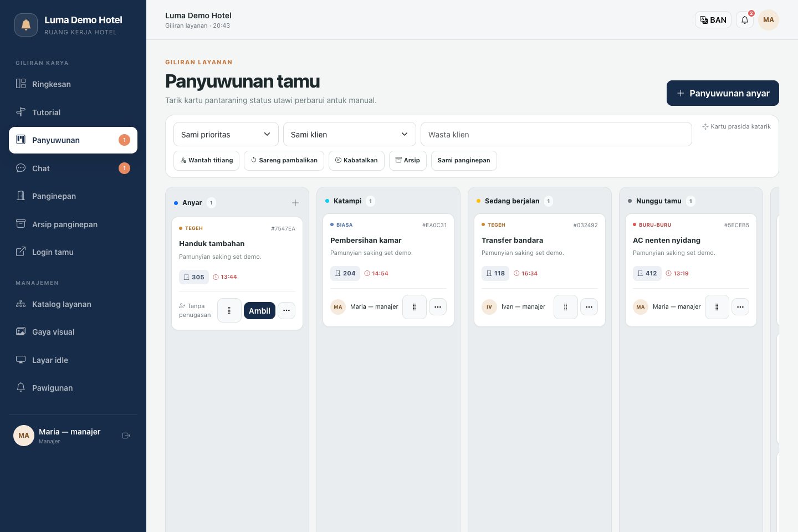This screenshot has height=532, width=798.
Task: Grab the drag handle on Handuk tambahan card
Action: click(229, 310)
